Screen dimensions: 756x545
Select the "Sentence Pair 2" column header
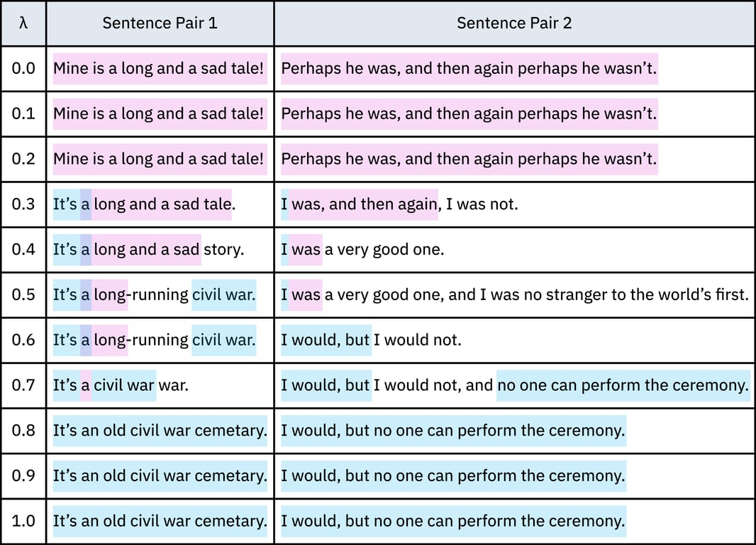click(x=514, y=23)
